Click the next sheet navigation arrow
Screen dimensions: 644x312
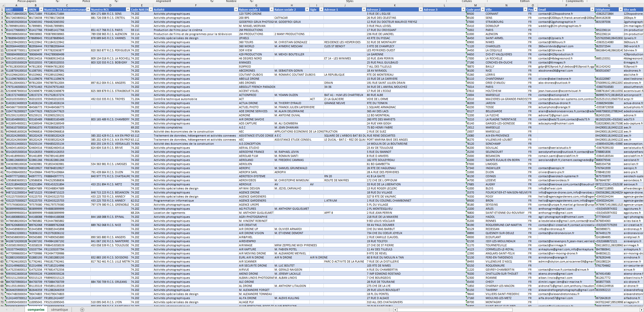(14, 309)
